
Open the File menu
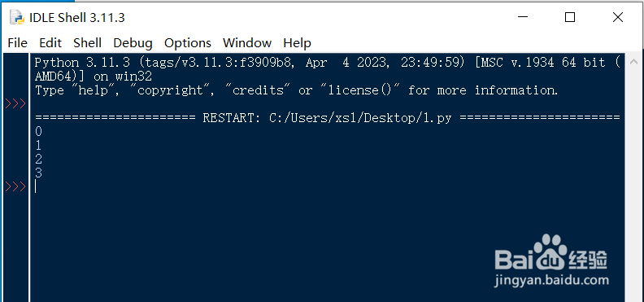17,42
